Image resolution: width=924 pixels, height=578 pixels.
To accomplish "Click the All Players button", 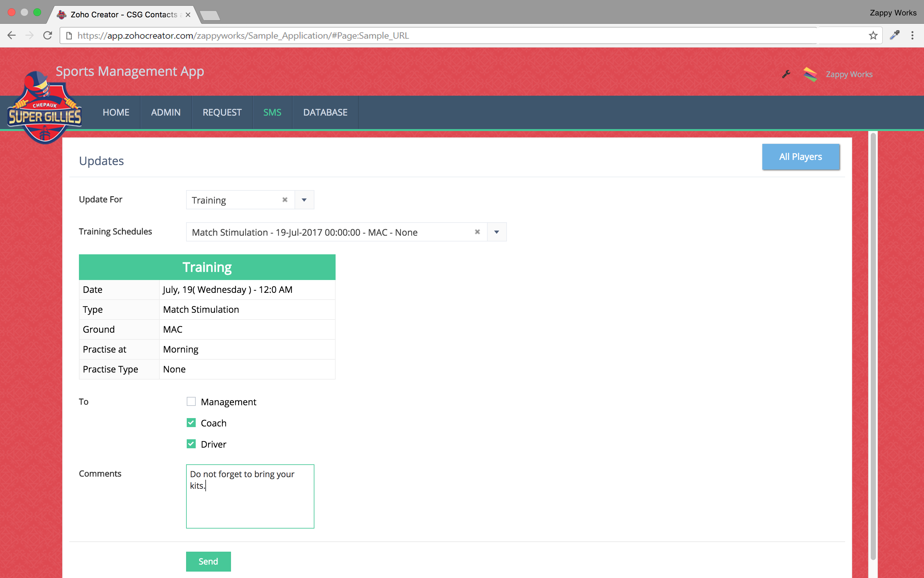I will [801, 157].
